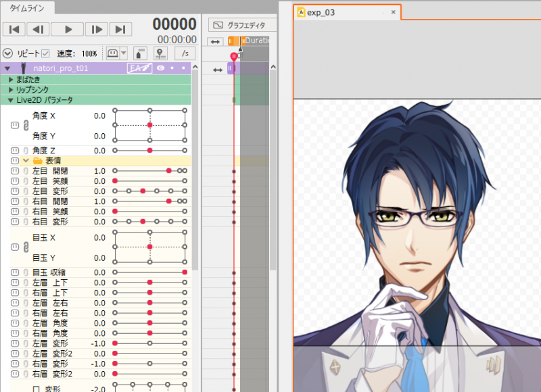Click timeline area scroll-up arrow
The height and width of the screenshot is (392, 541).
pos(273,67)
